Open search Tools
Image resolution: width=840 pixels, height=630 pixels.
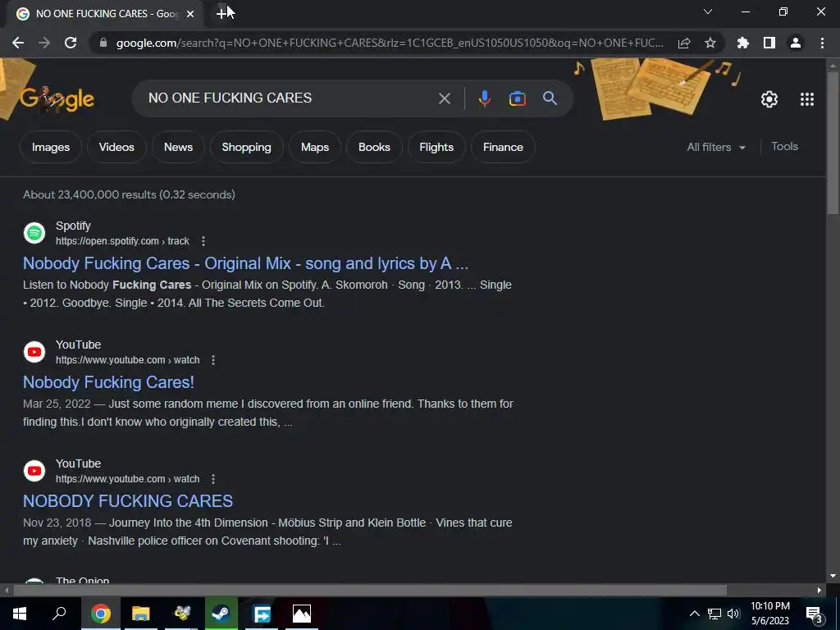click(784, 146)
